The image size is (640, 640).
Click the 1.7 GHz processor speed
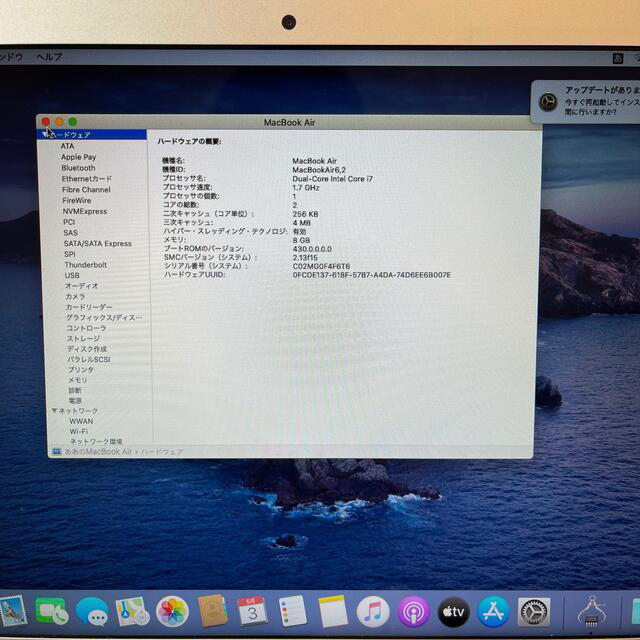(306, 188)
